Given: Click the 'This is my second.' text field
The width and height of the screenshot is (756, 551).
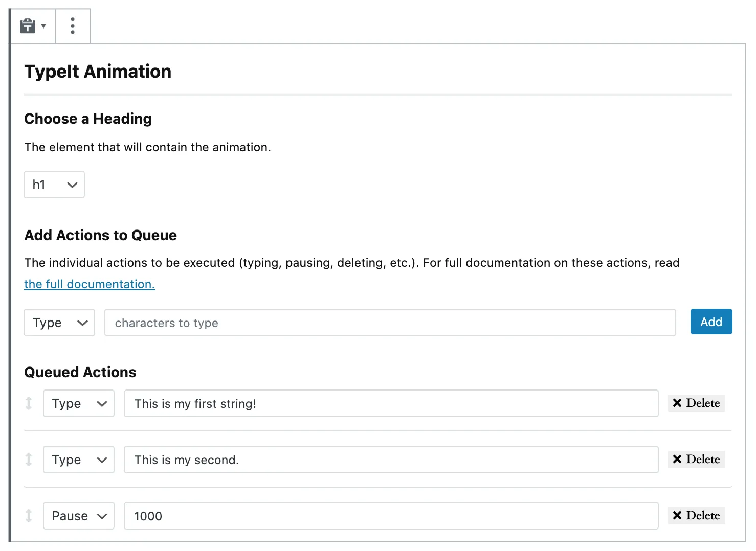Looking at the screenshot, I should click(x=391, y=460).
